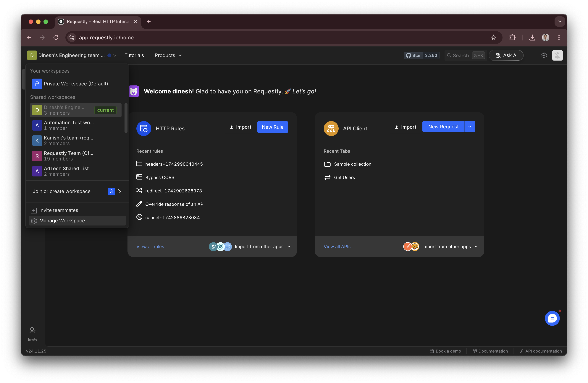This screenshot has width=588, height=383.
Task: Click the workspace list scrollbar
Action: 126,118
